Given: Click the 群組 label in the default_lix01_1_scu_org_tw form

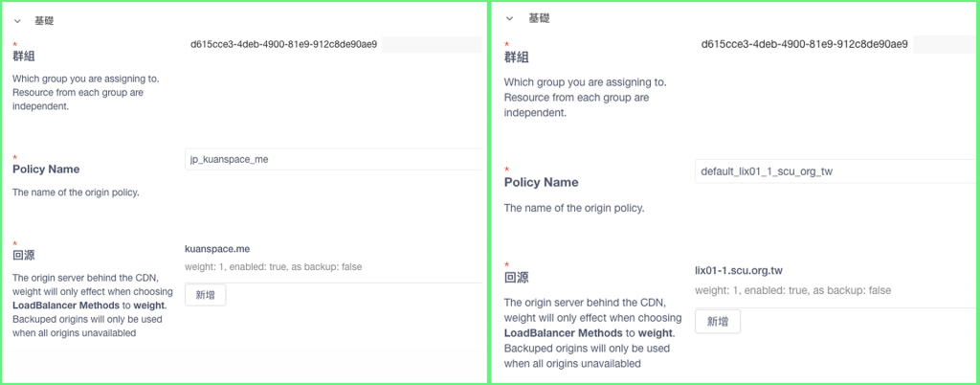Looking at the screenshot, I should tap(516, 57).
